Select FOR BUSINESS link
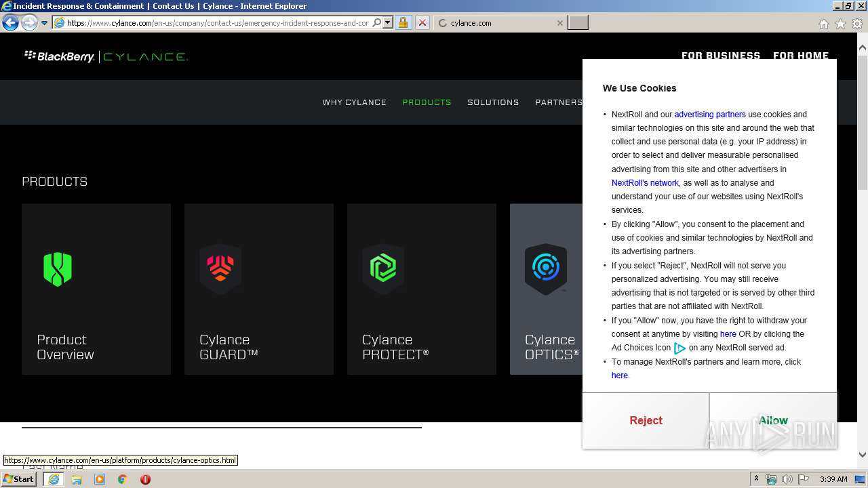 click(x=721, y=55)
